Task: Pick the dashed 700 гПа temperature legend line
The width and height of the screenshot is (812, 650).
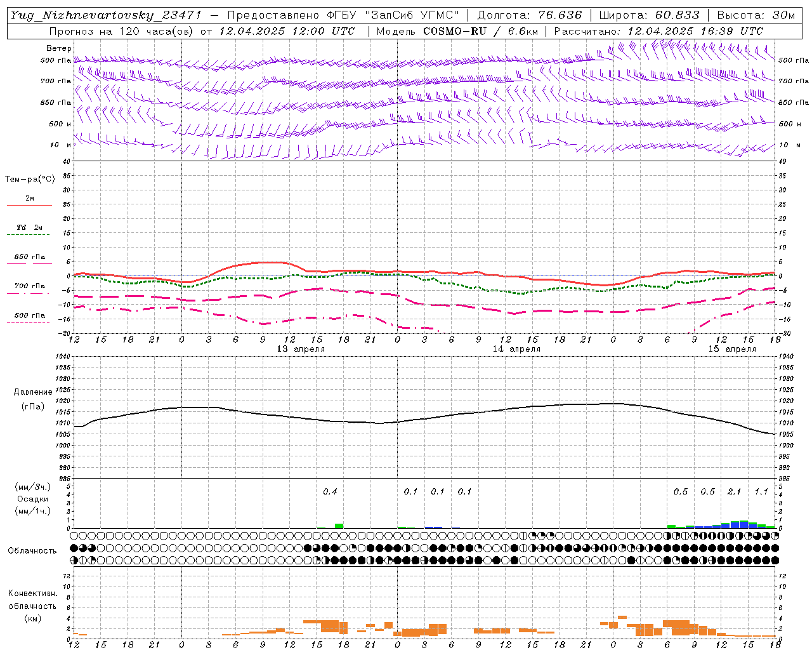Action: pos(29,293)
